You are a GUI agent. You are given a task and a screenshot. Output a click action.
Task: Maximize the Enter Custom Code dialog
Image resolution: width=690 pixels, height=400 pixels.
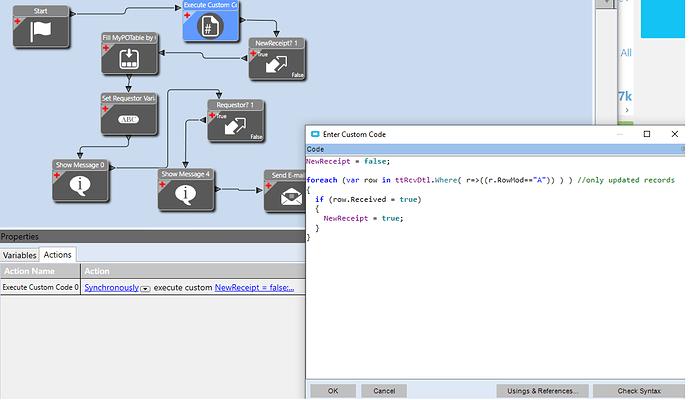(647, 134)
